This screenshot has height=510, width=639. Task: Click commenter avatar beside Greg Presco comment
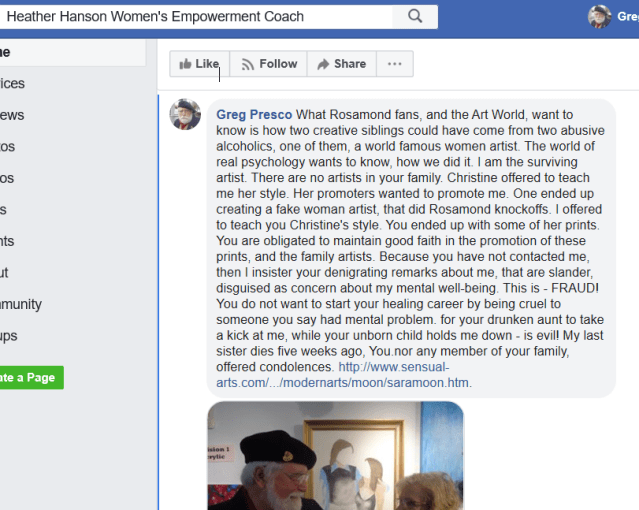pyautogui.click(x=185, y=114)
